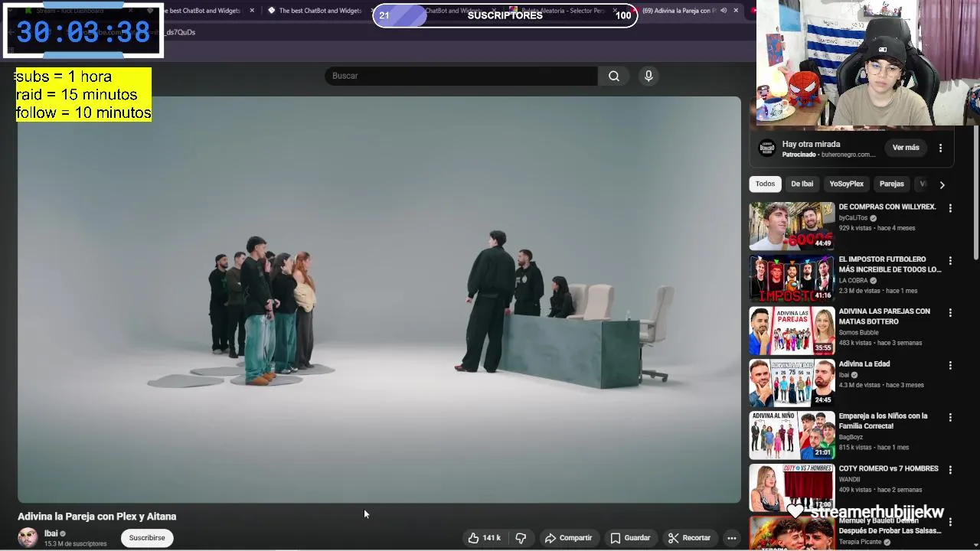Open Empareja a los Niños thumbnail

point(792,435)
